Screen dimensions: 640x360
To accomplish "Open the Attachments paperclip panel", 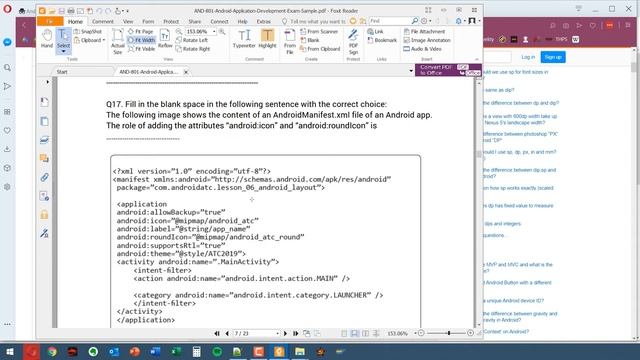I will pyautogui.click(x=44, y=177).
